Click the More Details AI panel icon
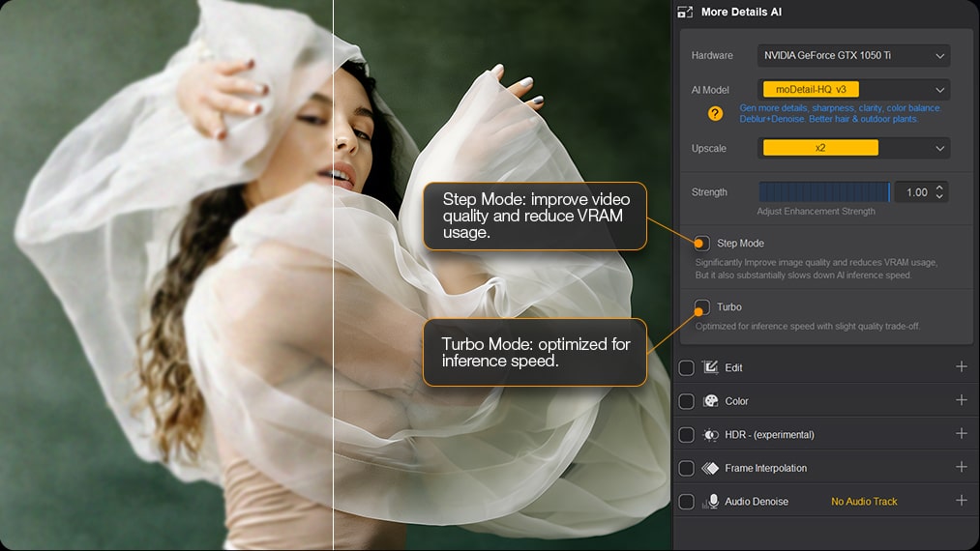Screen dimensions: 980x551 686,13
